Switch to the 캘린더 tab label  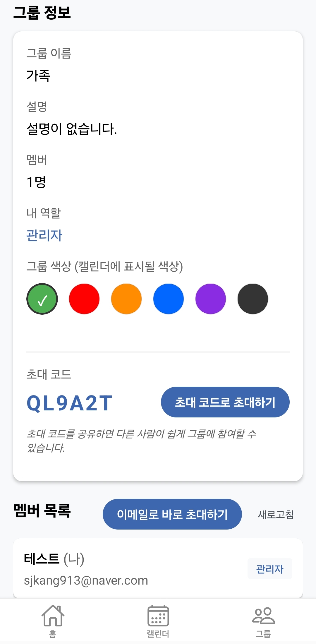tap(158, 634)
